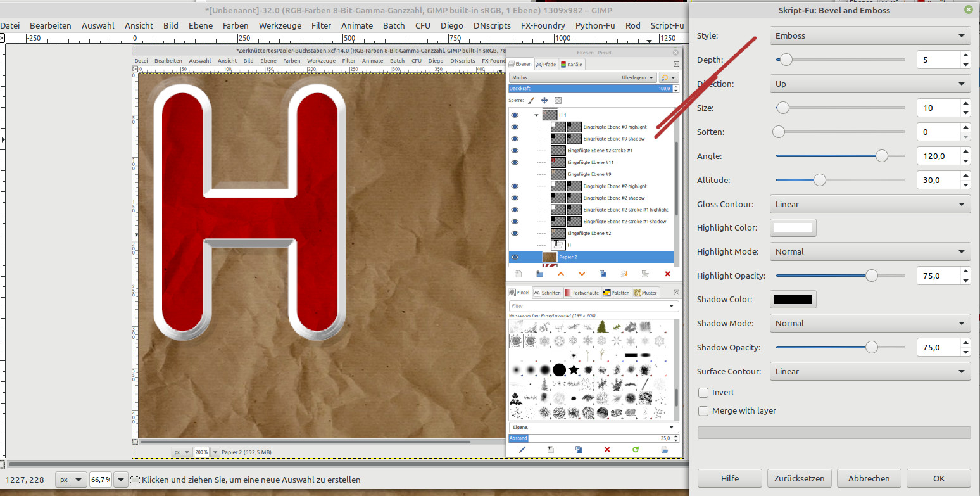Check the Merge with layer option

pos(703,411)
